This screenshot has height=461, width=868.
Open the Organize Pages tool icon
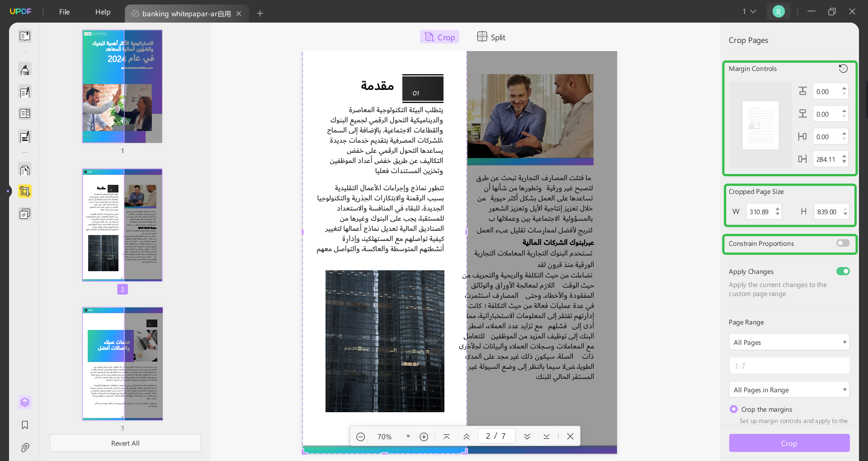(x=25, y=114)
